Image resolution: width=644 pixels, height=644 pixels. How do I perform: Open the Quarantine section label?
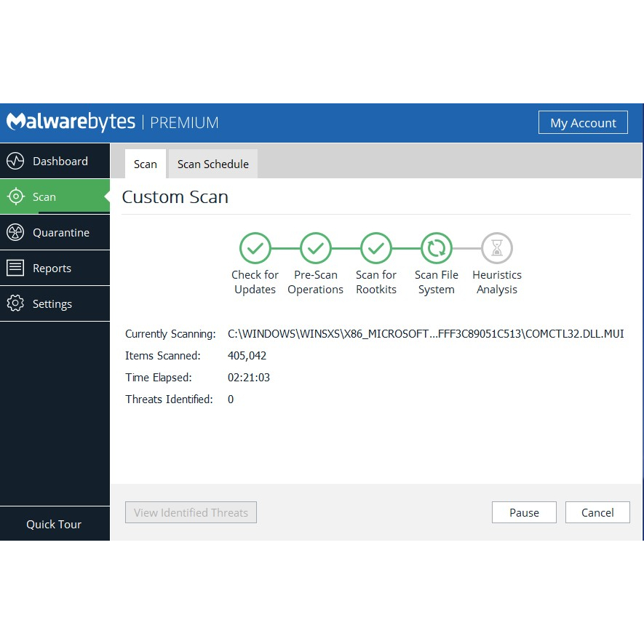click(61, 233)
